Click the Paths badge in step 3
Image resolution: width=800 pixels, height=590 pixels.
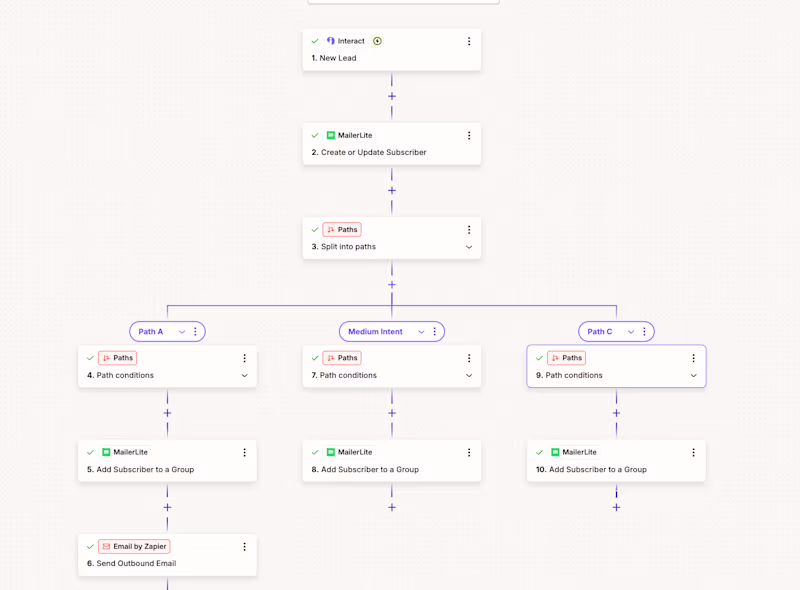coord(342,230)
